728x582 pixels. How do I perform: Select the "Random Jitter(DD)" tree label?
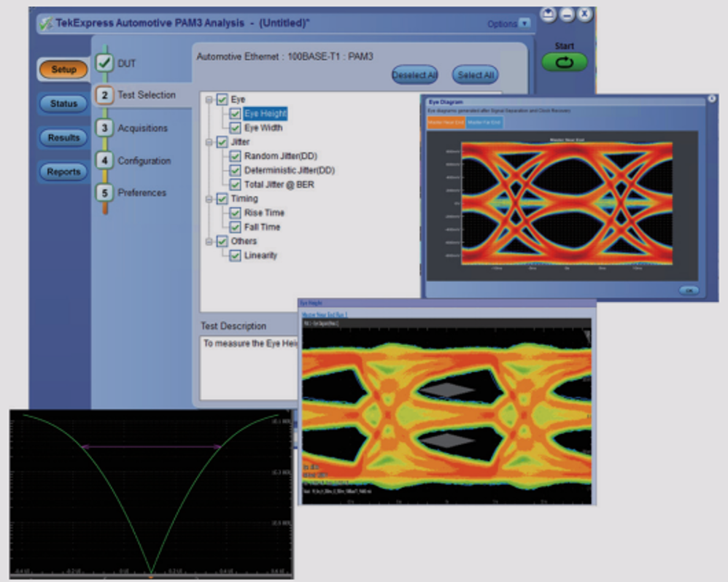(281, 156)
